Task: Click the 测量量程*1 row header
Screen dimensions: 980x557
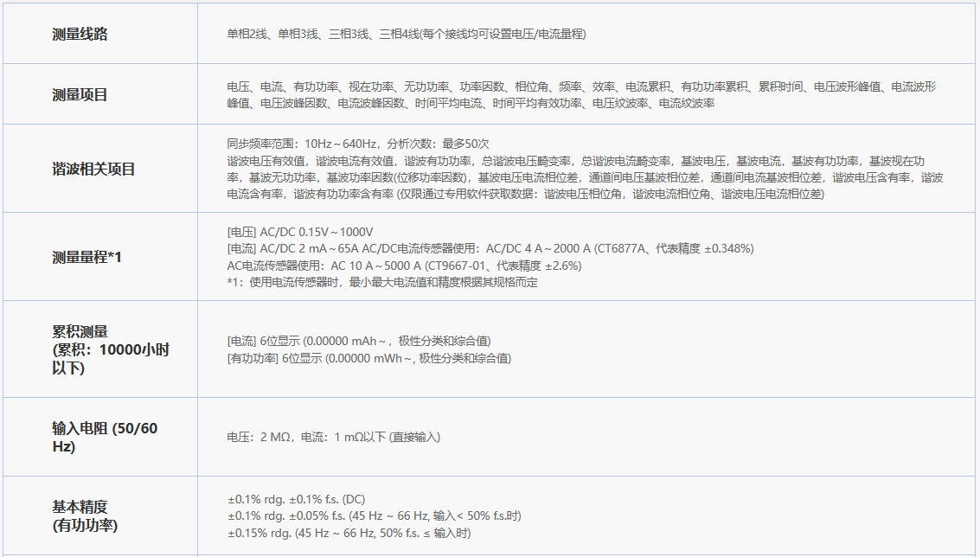Action: 86,257
